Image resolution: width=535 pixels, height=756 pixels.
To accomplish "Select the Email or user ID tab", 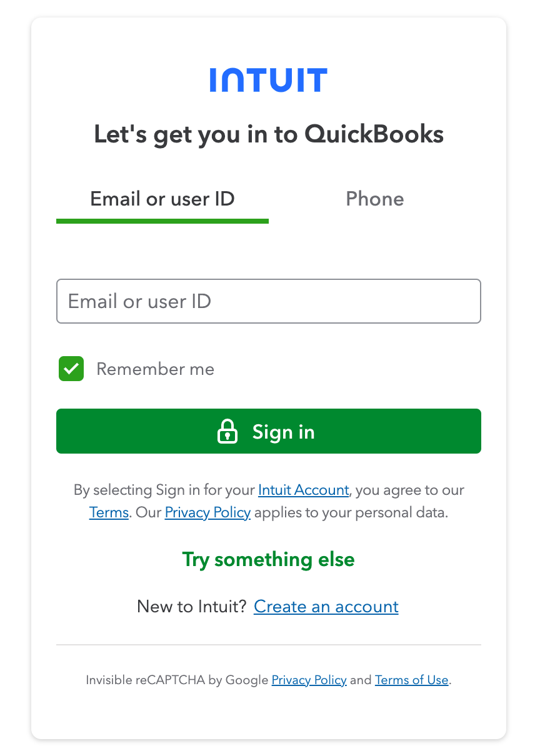I will tap(162, 199).
